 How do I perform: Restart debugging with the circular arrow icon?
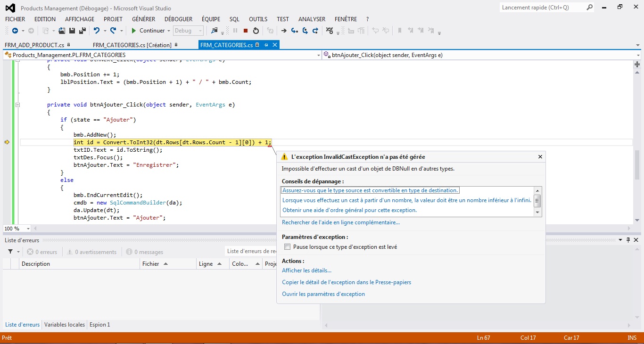[x=256, y=31]
